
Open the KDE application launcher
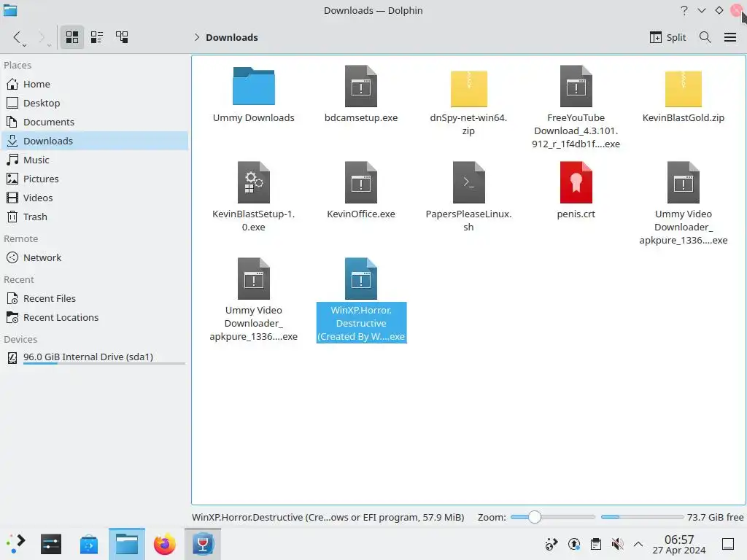coord(16,544)
